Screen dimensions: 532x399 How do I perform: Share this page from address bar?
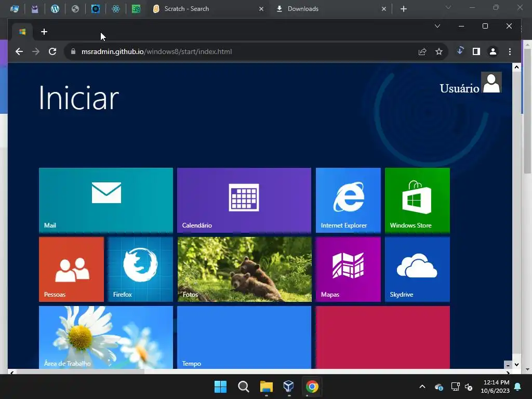click(x=422, y=51)
